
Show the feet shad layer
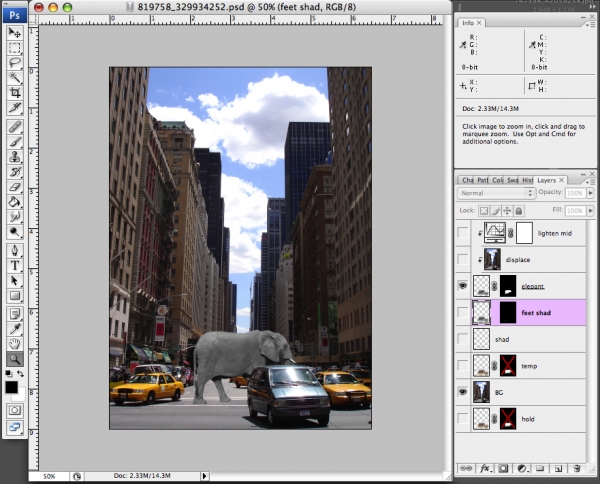point(463,313)
